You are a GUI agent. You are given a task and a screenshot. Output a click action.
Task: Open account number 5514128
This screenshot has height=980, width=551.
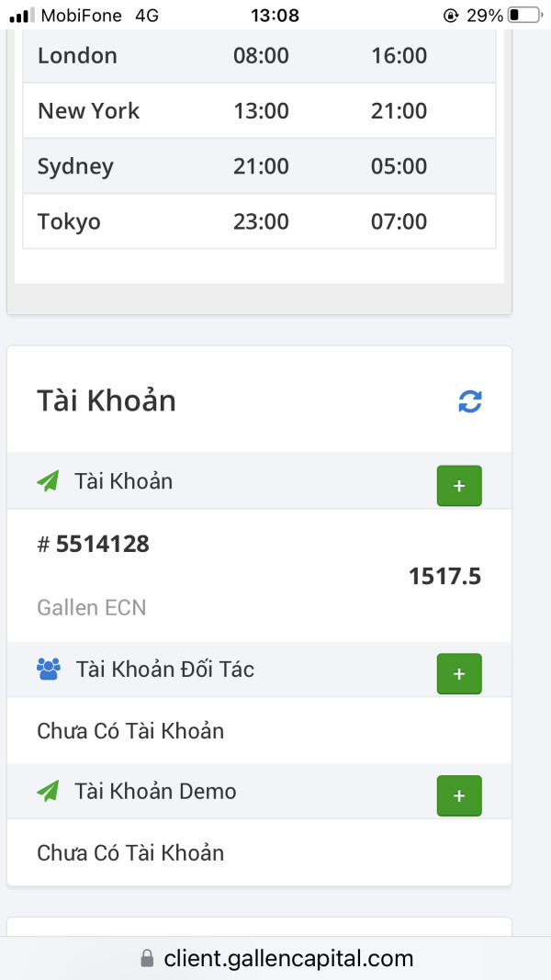point(102,545)
